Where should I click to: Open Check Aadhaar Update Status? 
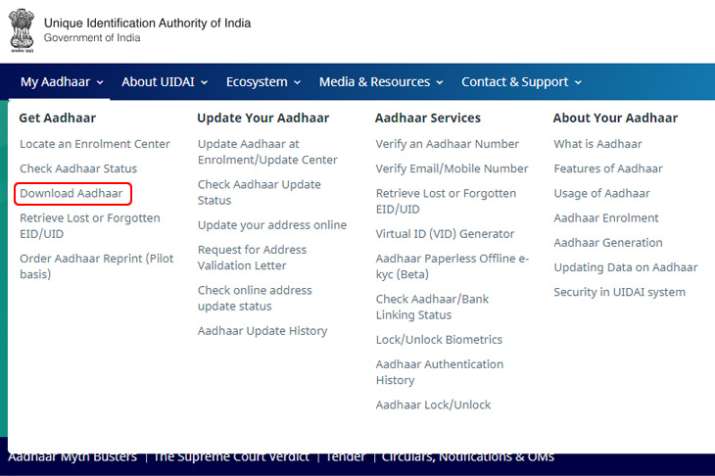(259, 192)
